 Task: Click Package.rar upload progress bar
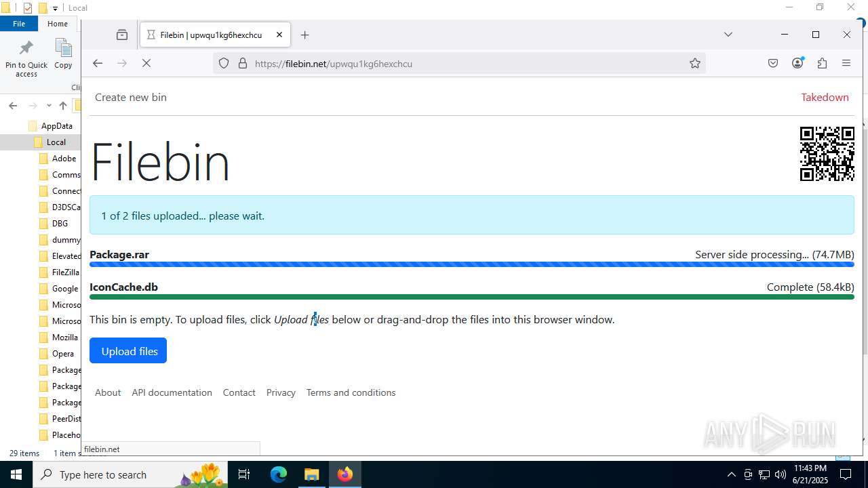(x=472, y=264)
